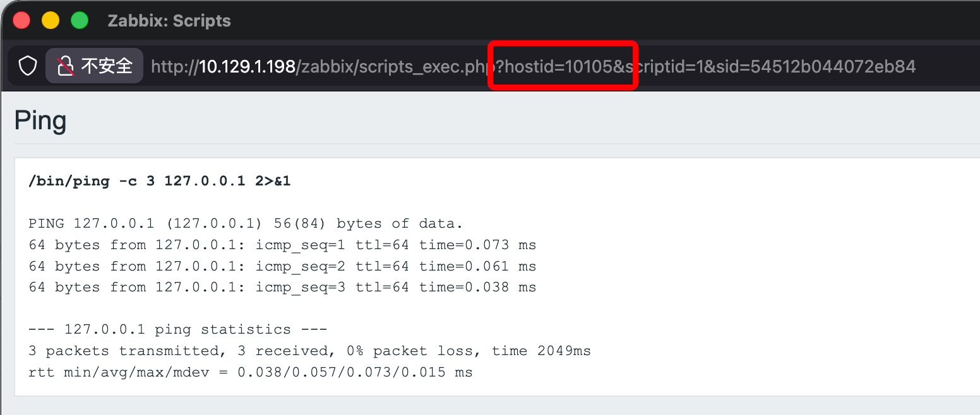
Task: Minimize the window with the yellow button
Action: 51,20
